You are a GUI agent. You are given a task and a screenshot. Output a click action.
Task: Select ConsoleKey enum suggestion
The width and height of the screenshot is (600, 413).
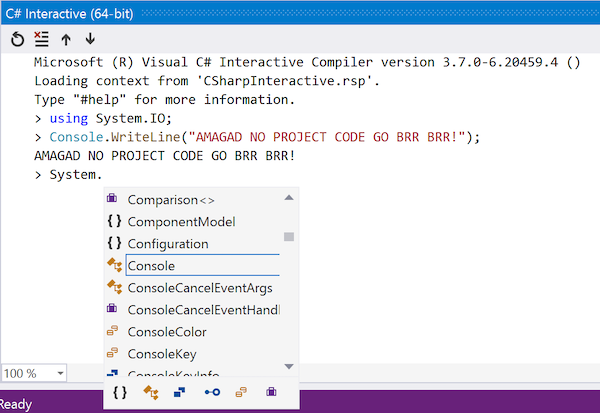(x=193, y=354)
